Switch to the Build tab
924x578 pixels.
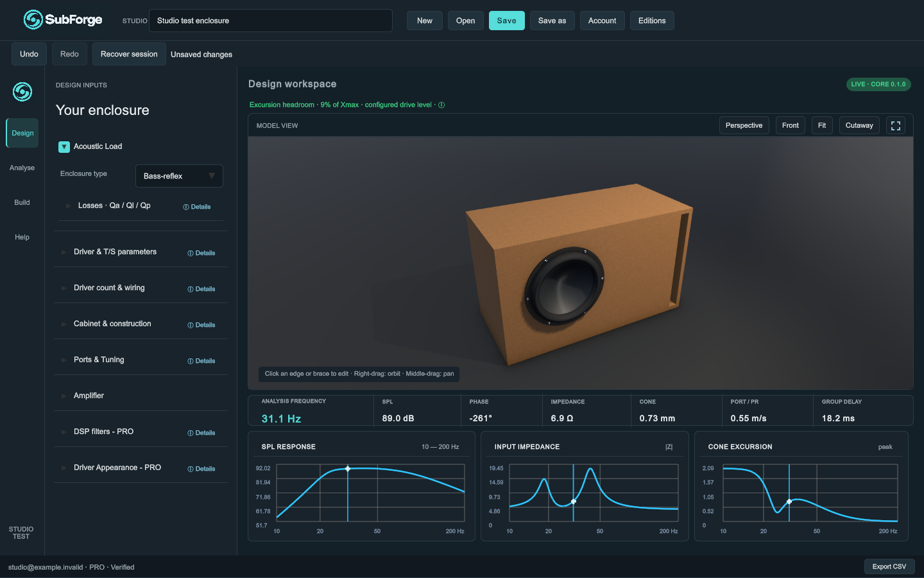coord(22,202)
